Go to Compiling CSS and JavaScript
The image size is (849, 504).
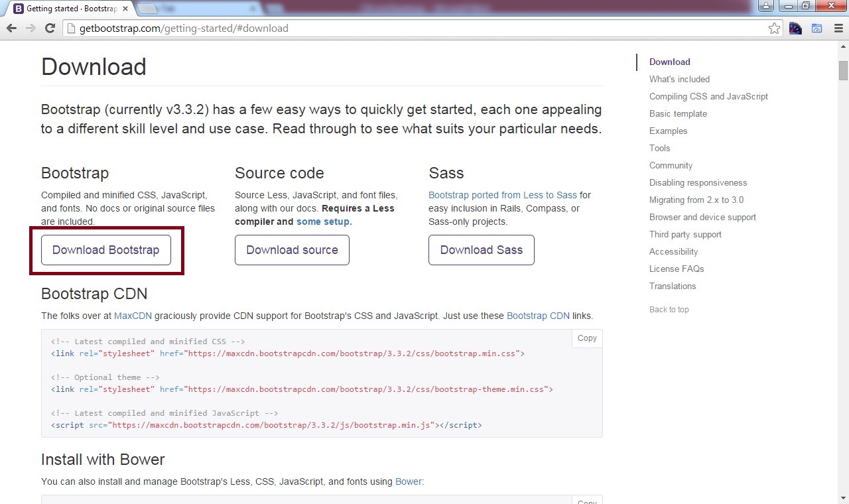(708, 96)
